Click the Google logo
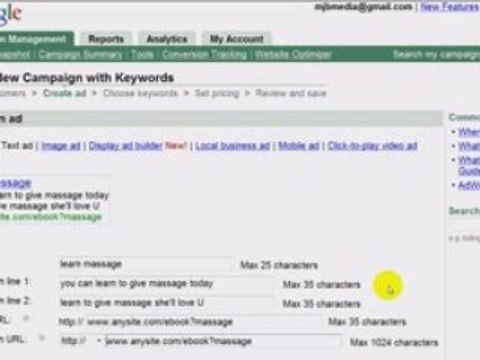480x360 pixels. point(11,14)
